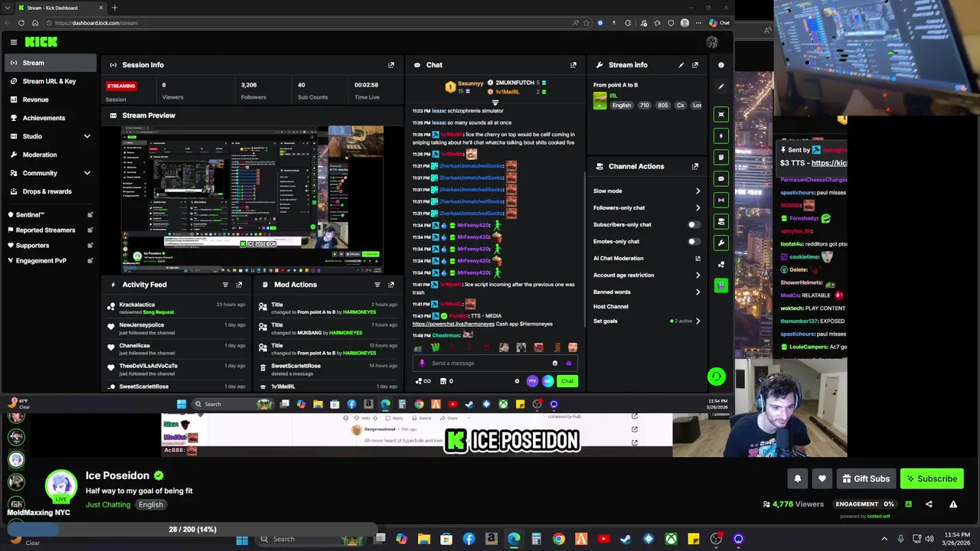Click the 7TV emote button
Viewport: 980px width, 551px height.
[532, 381]
